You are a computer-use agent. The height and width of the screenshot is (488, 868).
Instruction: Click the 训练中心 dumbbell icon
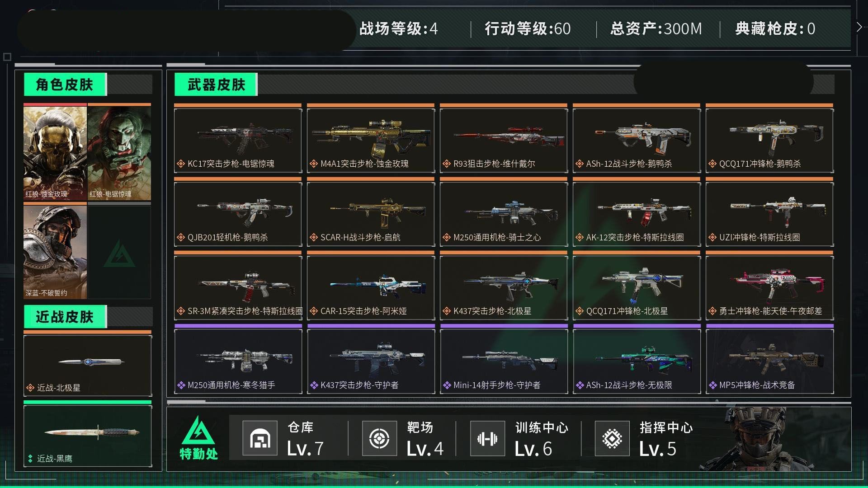(x=487, y=438)
